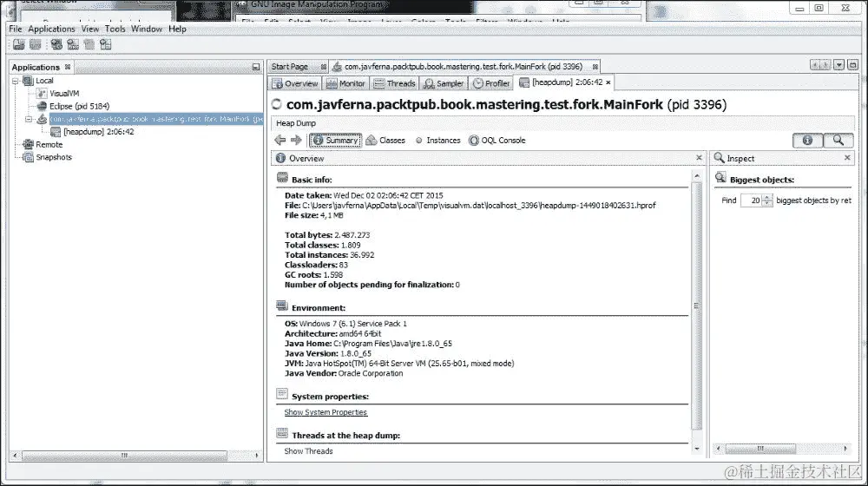Open the OQL Console view
The height and width of the screenshot is (486, 868).
coord(497,141)
